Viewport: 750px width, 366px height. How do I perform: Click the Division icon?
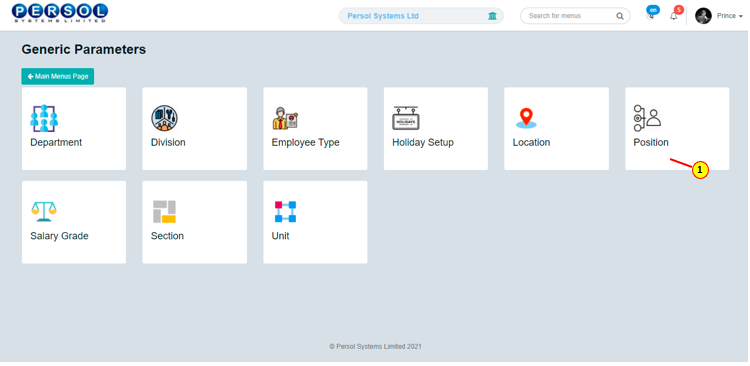165,118
